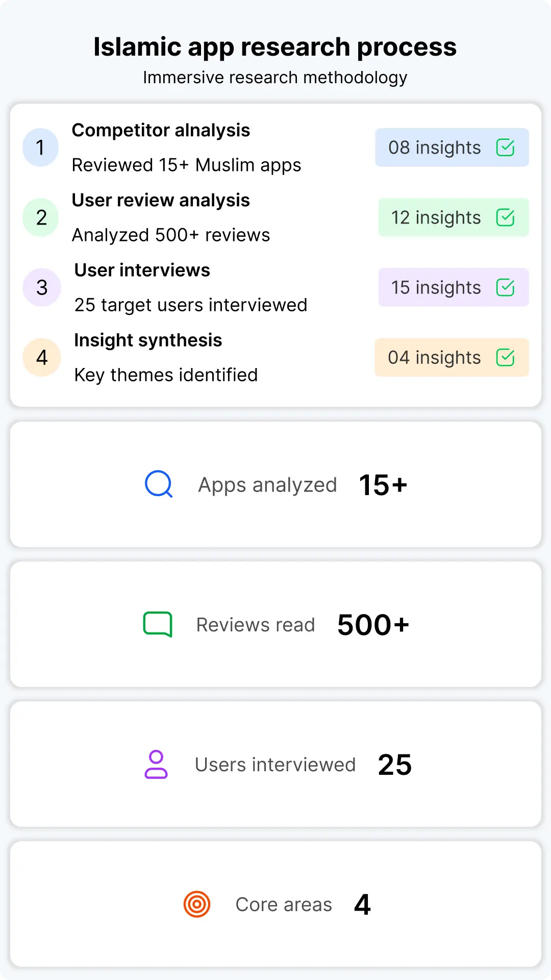The image size is (551, 980).
Task: Select the step 4 orange number circle
Action: (x=42, y=357)
